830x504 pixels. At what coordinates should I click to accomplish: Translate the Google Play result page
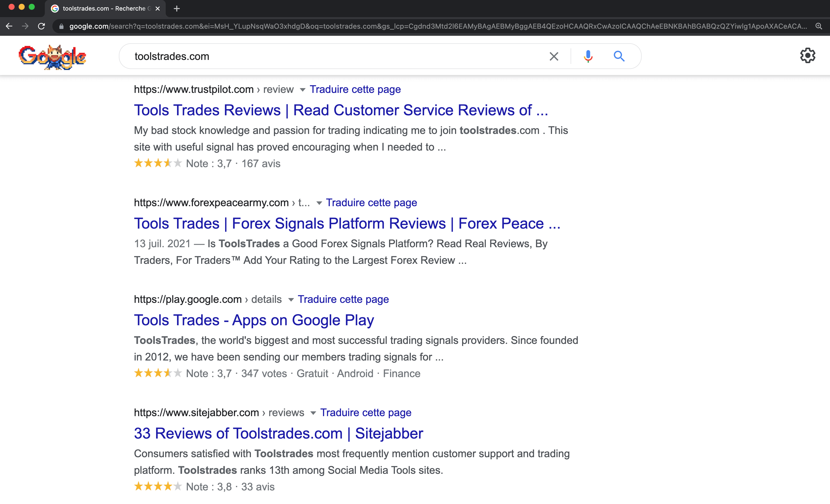point(343,299)
